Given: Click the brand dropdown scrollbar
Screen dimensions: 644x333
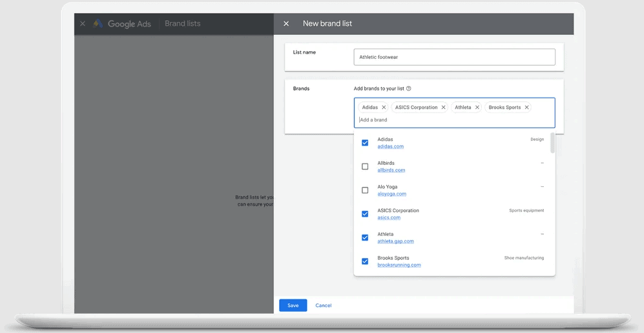Looking at the screenshot, I should tap(552, 143).
